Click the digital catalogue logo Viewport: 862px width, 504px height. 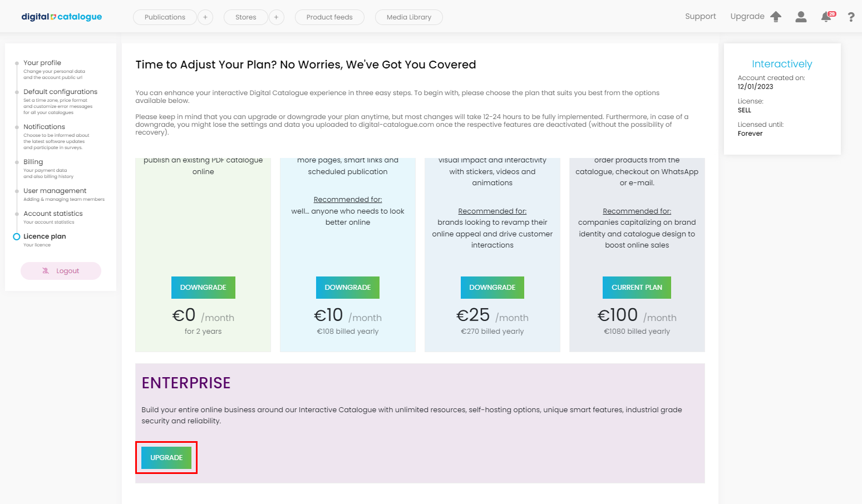(x=61, y=17)
